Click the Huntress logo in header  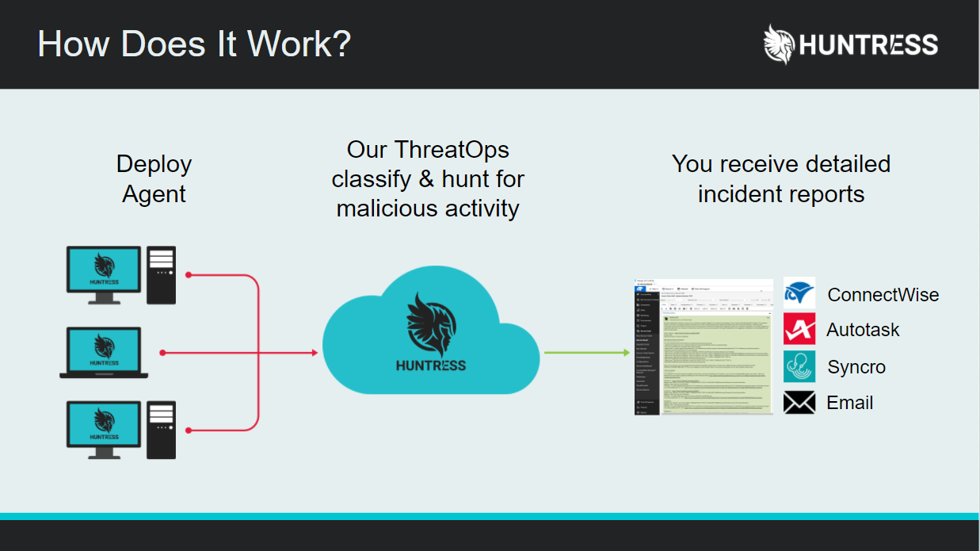851,44
